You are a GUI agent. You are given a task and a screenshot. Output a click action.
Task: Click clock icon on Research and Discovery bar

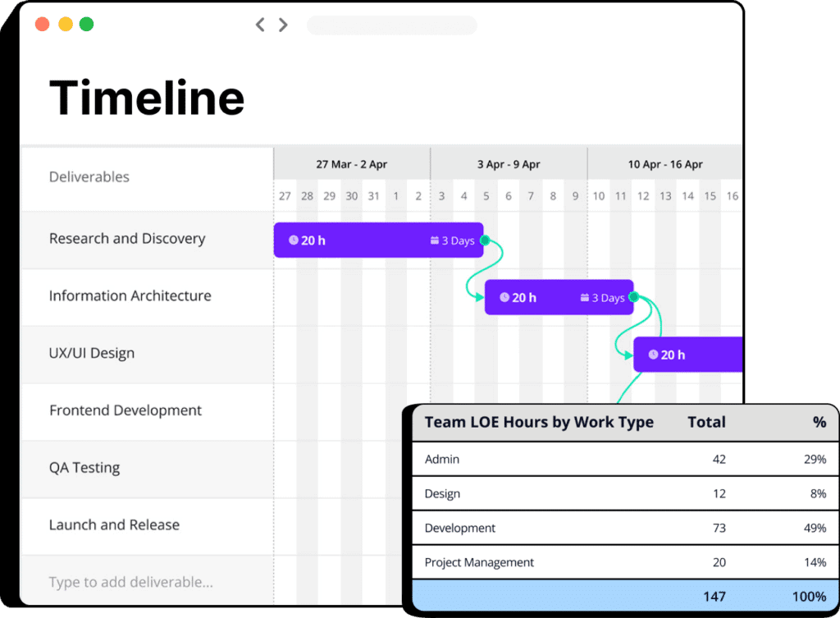coord(294,240)
